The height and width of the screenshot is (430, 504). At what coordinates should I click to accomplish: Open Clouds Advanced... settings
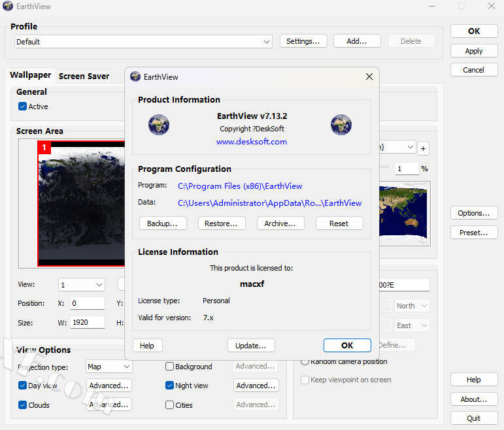click(x=109, y=405)
